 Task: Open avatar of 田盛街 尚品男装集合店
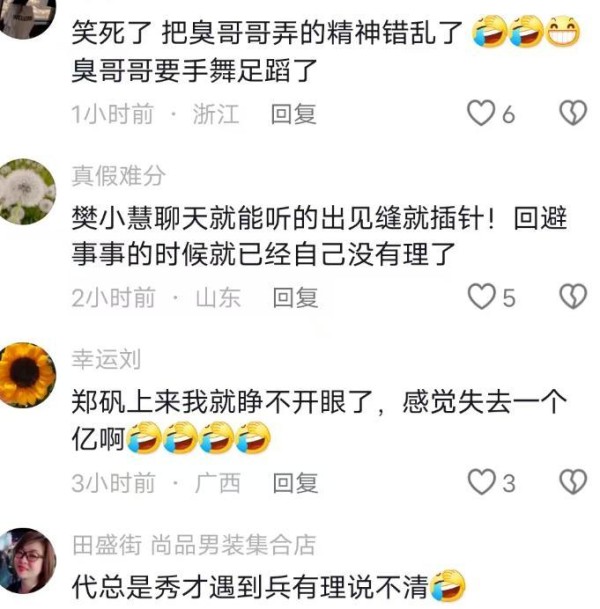[27, 560]
